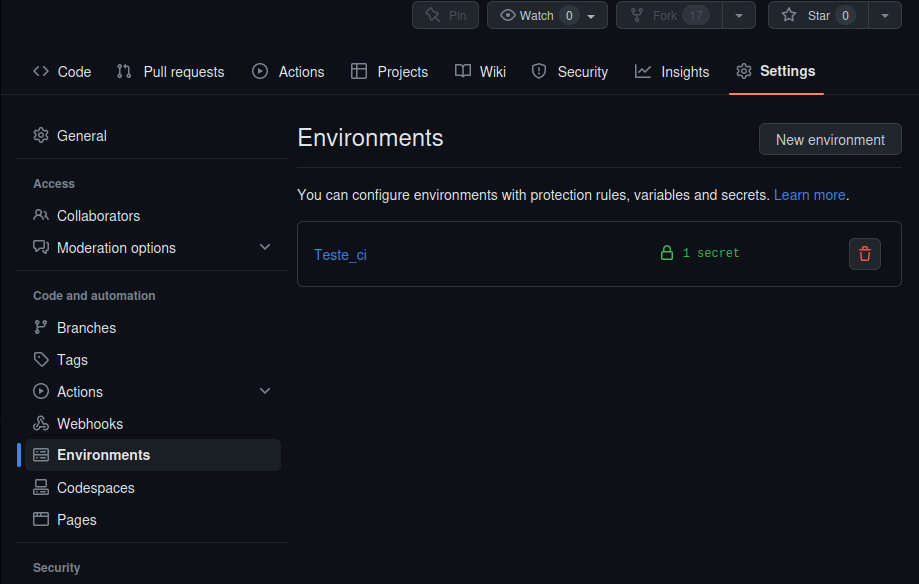Image resolution: width=919 pixels, height=584 pixels.
Task: Click the New environment button
Action: [830, 140]
